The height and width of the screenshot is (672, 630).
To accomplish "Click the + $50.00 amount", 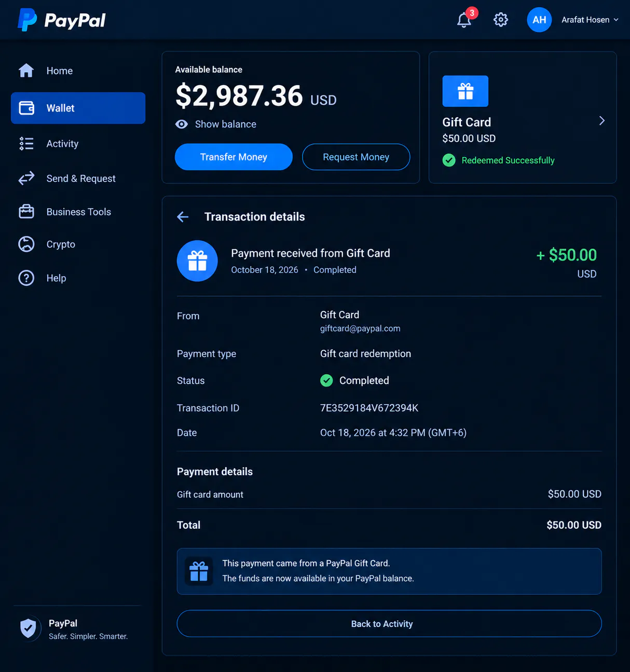I will pyautogui.click(x=566, y=255).
